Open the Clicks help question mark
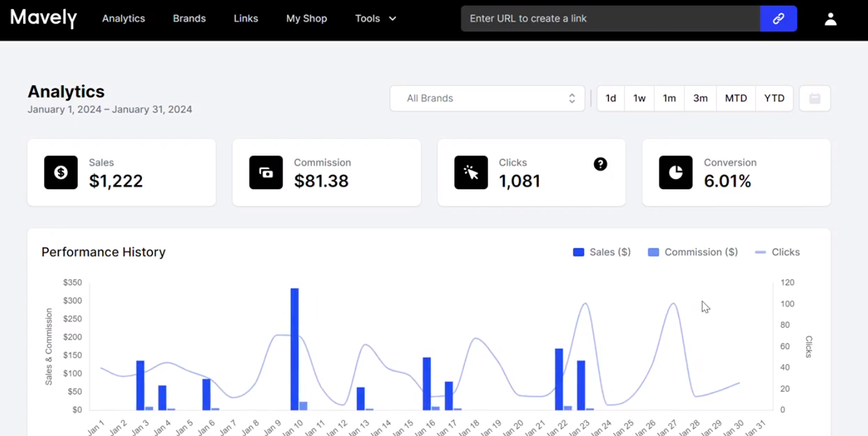Viewport: 868px width, 436px height. tap(601, 164)
